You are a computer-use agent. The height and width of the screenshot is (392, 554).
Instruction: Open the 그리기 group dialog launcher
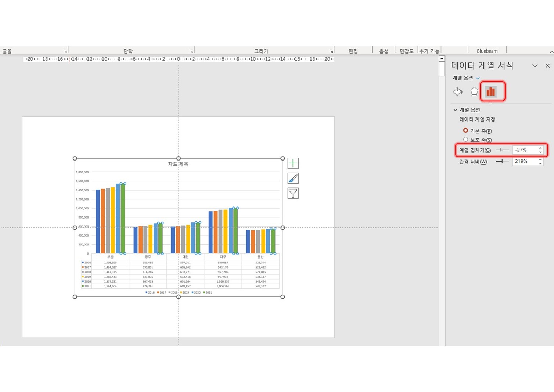point(331,51)
